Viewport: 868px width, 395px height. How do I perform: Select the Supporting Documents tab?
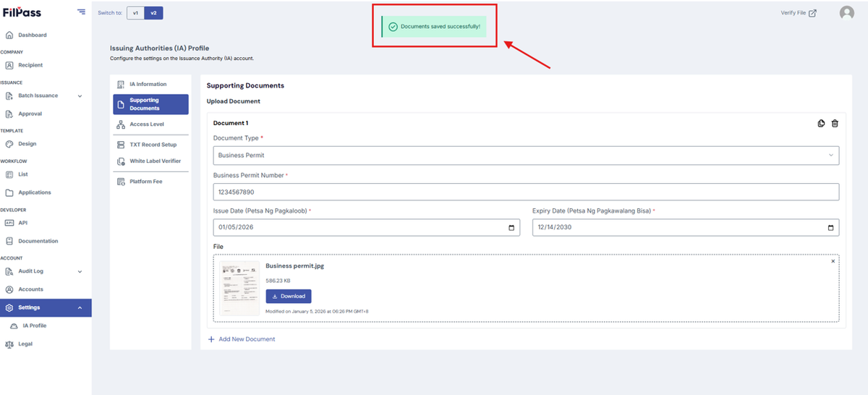[150, 104]
